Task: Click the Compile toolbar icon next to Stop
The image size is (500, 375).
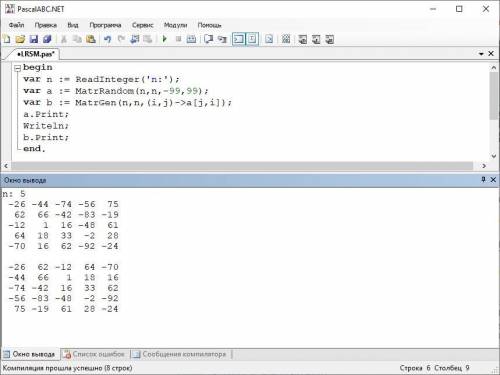Action: [191, 39]
